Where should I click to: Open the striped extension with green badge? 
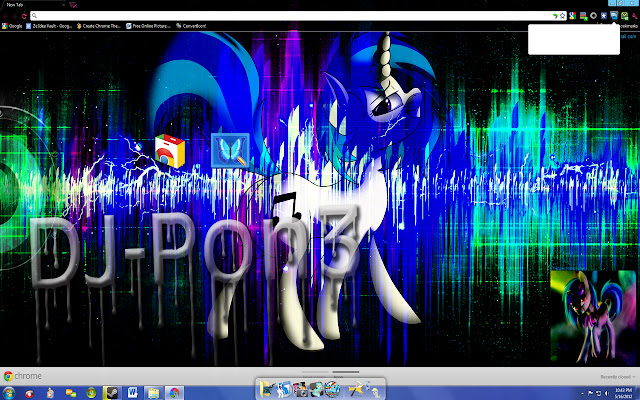pos(583,16)
